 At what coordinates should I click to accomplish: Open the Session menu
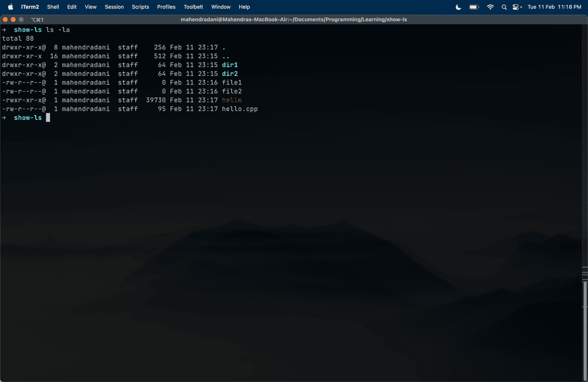114,7
